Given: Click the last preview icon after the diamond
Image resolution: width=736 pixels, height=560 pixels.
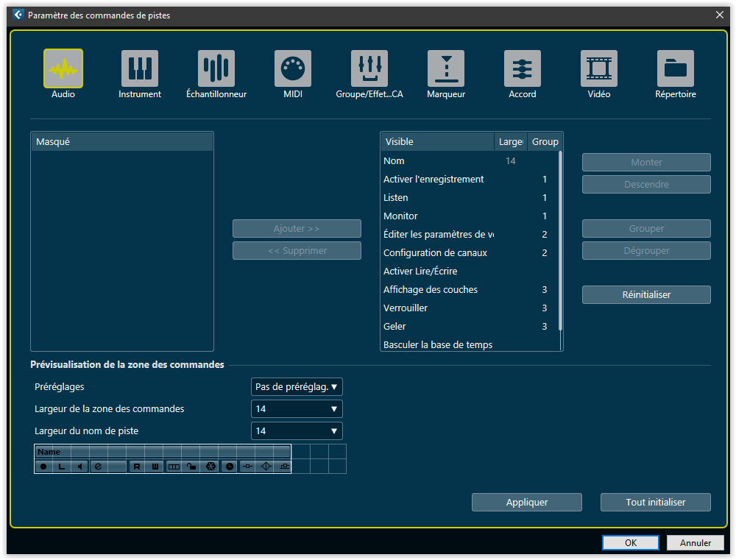Looking at the screenshot, I should [284, 466].
